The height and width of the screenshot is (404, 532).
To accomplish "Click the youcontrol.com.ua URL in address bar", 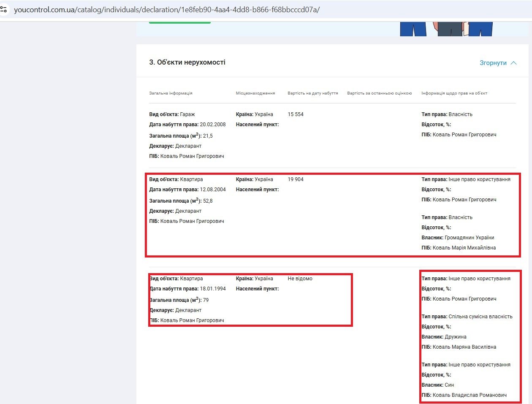I will [x=166, y=9].
